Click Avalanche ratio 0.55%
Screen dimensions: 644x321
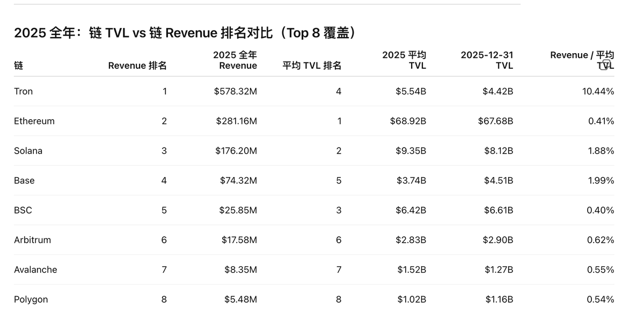click(601, 269)
